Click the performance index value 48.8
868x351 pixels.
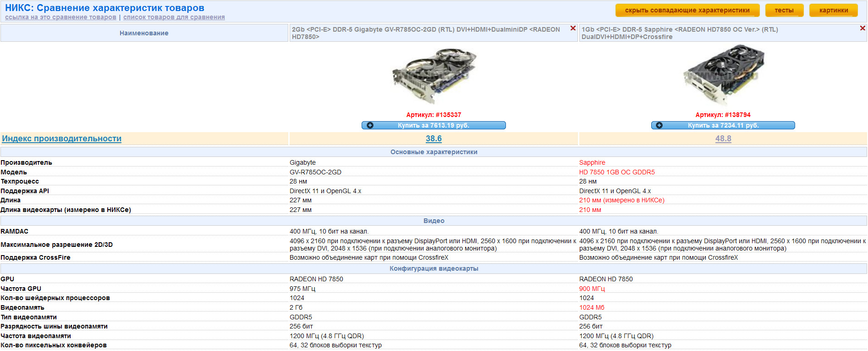723,139
